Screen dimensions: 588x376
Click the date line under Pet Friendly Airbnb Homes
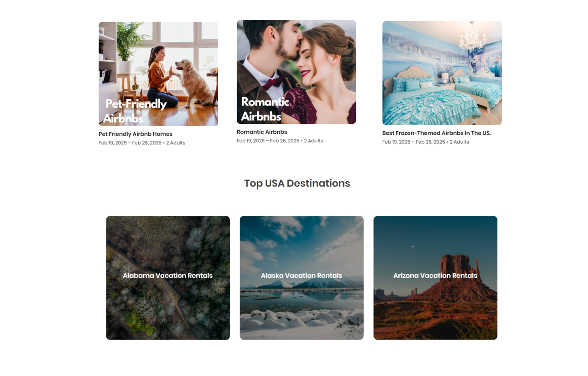(x=142, y=143)
